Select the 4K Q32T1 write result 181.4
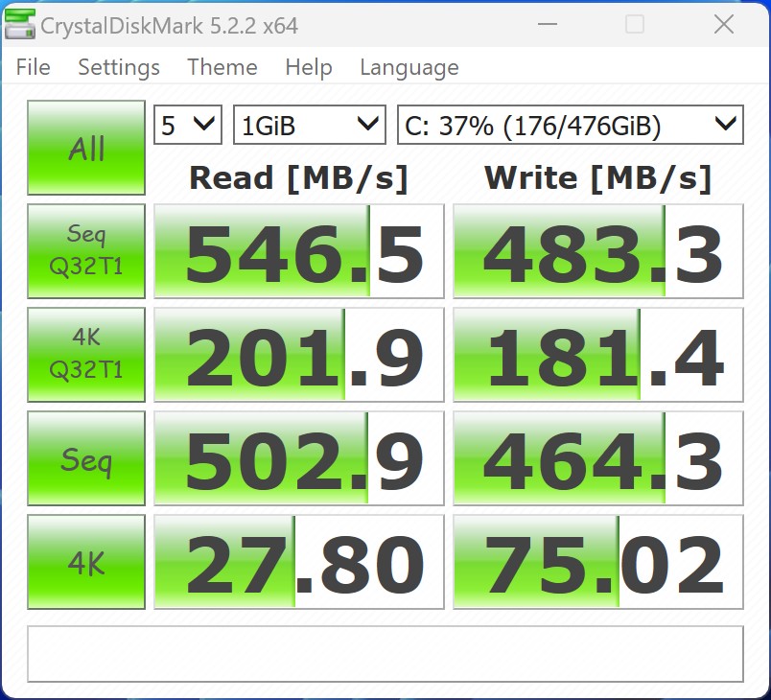Viewport: 771px width, 700px height. (598, 355)
